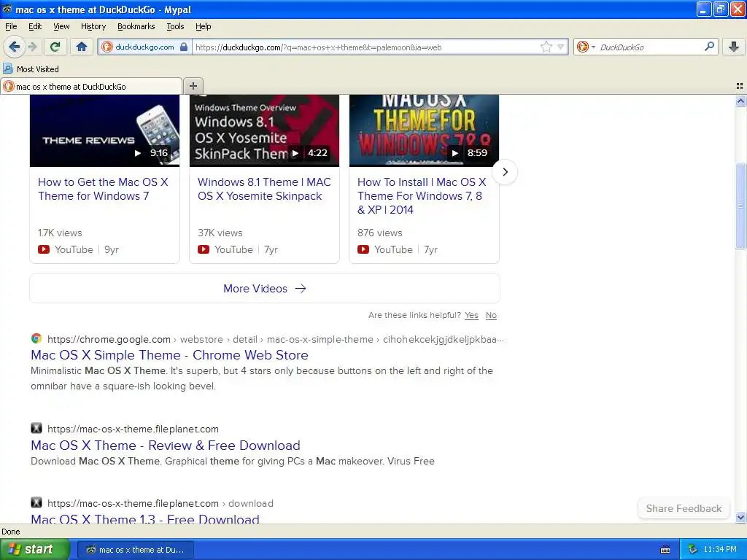The height and width of the screenshot is (560, 747).
Task: Play the Theme Reviews 9:16 video thumbnail
Action: point(104,131)
